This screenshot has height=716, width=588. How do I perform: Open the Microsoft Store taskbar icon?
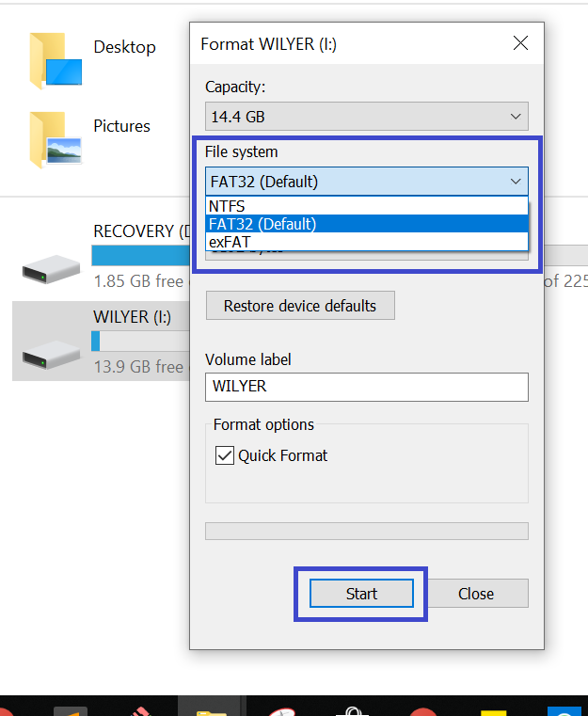click(x=353, y=710)
